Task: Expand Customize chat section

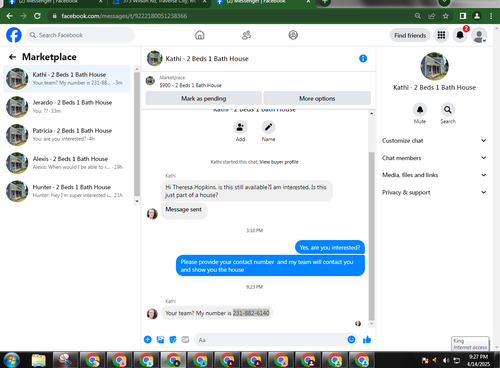Action: pos(434,141)
